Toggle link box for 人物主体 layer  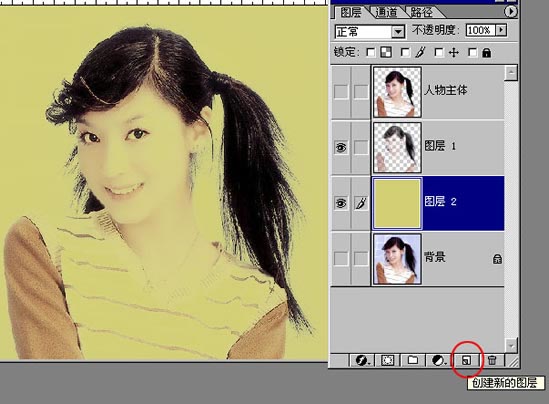[x=361, y=92]
